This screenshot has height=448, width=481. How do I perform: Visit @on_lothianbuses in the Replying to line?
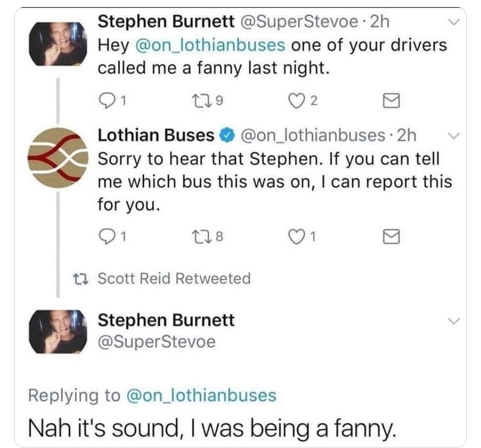click(x=201, y=395)
